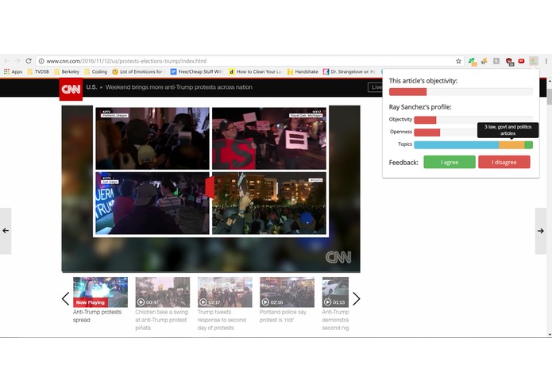Click the San Diego video panel
Viewport: 552px width, 392px height.
click(x=152, y=203)
